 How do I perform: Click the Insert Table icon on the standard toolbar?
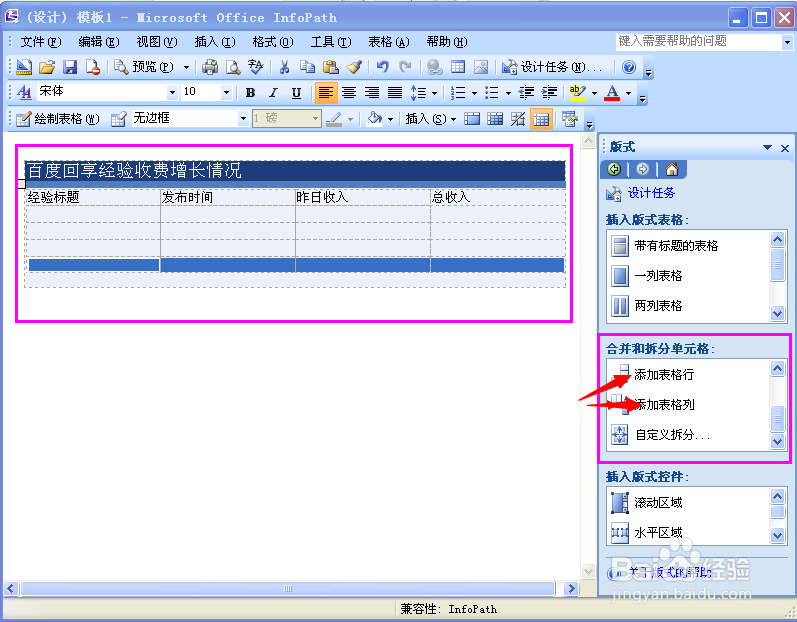457,67
